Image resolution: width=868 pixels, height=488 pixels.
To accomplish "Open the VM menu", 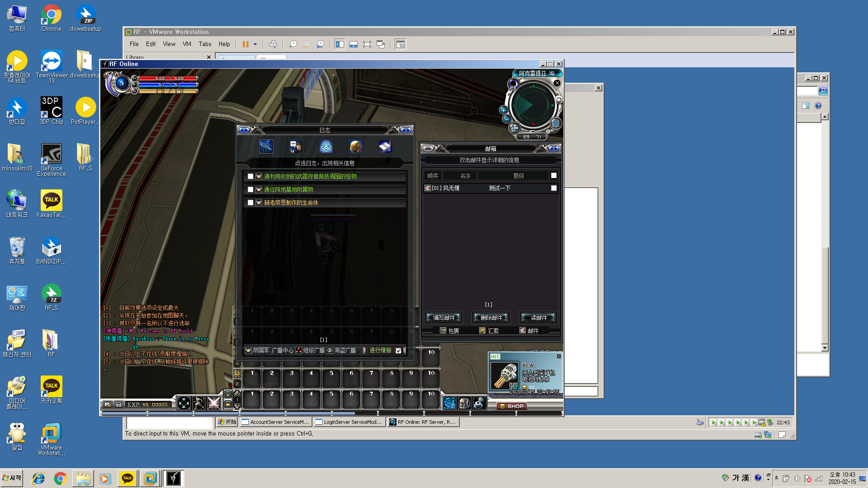I will click(x=187, y=44).
